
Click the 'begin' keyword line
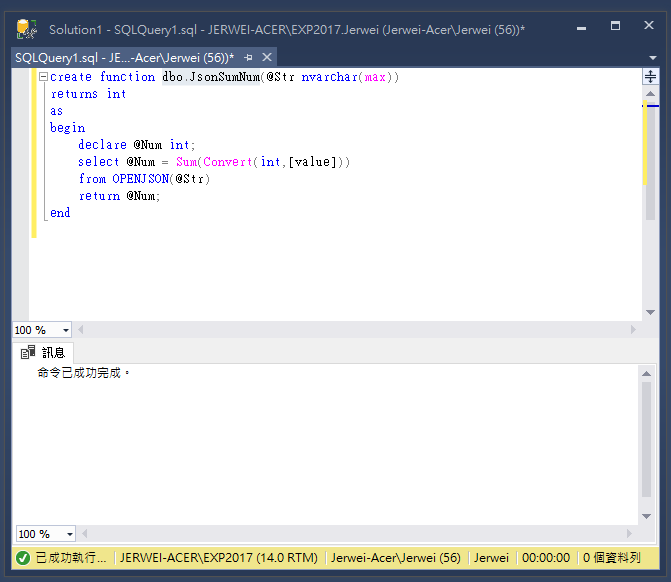pyautogui.click(x=68, y=128)
